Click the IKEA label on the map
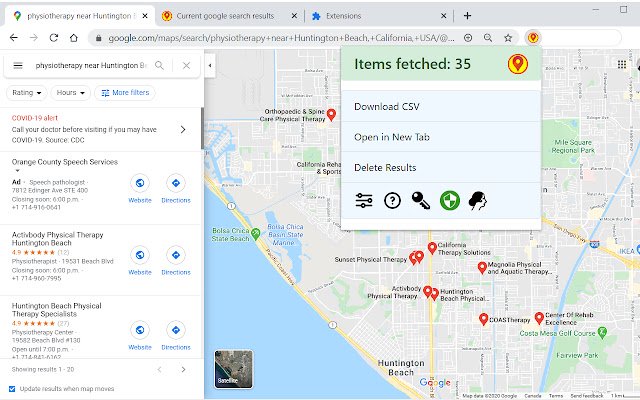640x400 pixels. [x=627, y=251]
